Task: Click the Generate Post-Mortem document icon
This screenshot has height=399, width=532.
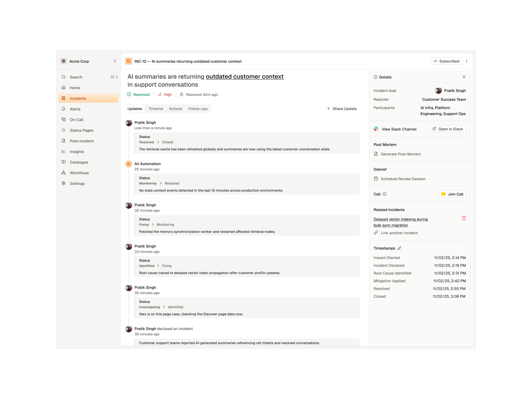Action: (x=376, y=154)
